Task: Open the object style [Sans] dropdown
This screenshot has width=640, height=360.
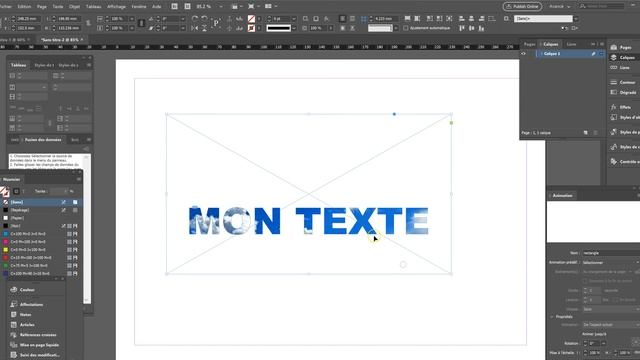Action: 576,19
